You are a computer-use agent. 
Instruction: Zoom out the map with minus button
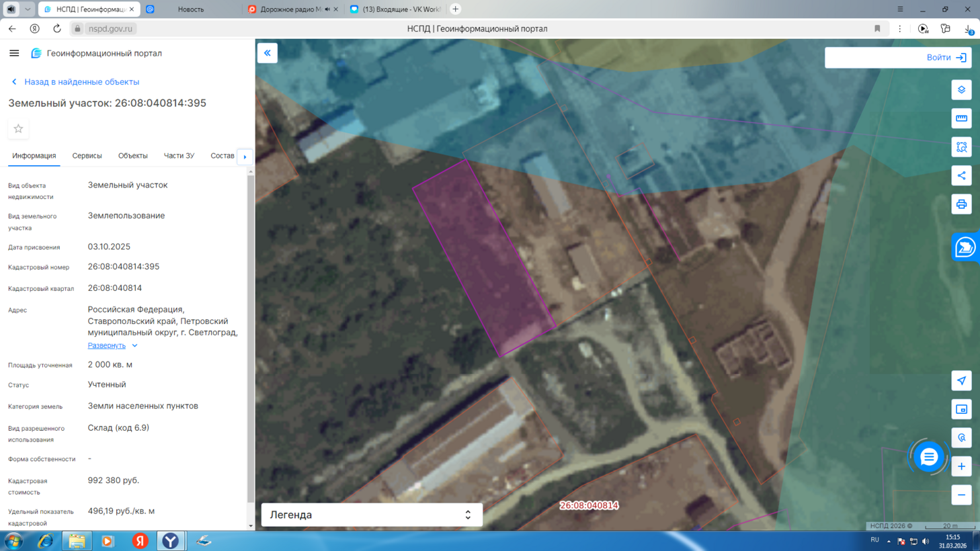[961, 495]
